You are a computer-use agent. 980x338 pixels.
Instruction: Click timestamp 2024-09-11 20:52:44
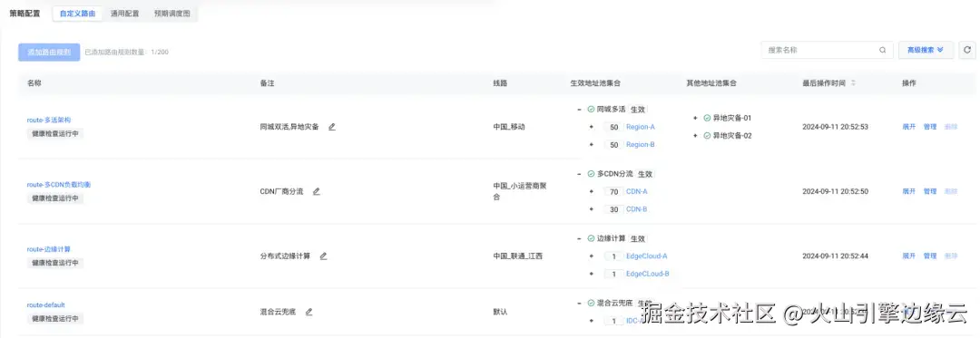point(835,256)
